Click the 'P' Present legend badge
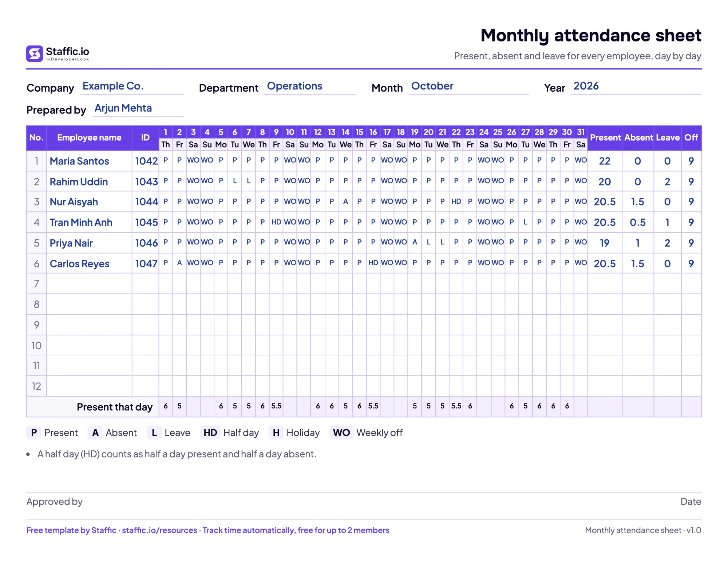Viewport: 728px width, 562px height. 34,433
